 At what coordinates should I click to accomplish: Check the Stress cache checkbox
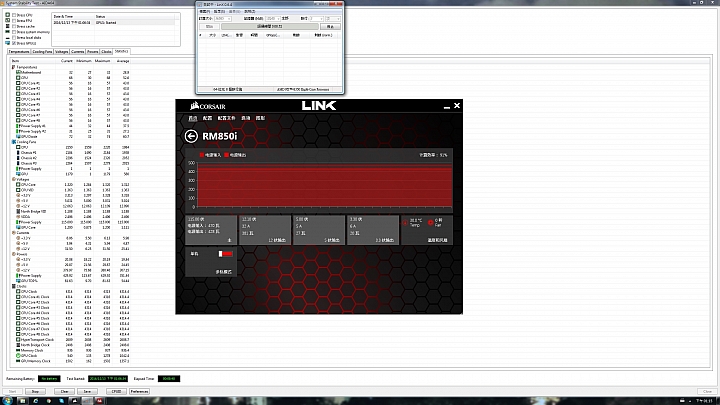[14, 27]
